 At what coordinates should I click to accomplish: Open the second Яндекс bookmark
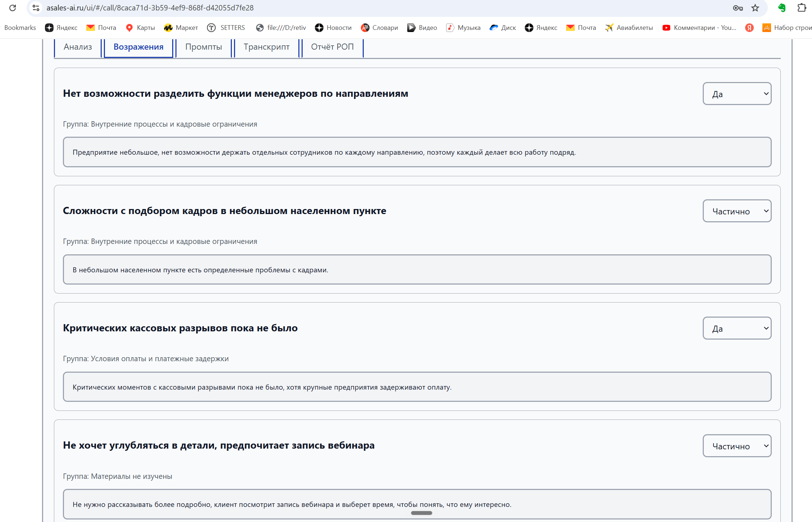point(541,28)
